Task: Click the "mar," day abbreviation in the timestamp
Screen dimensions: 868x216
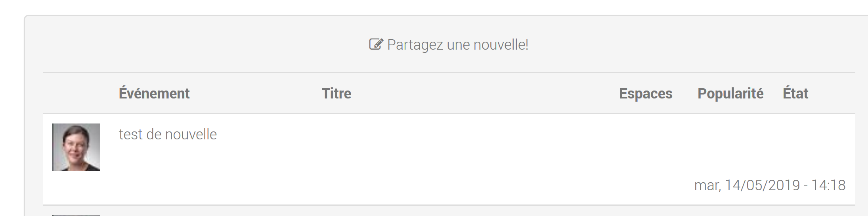Action: (707, 185)
